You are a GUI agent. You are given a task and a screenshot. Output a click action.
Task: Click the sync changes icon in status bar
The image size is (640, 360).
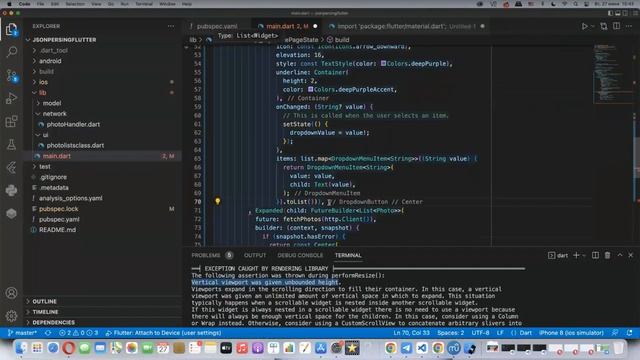[48, 333]
